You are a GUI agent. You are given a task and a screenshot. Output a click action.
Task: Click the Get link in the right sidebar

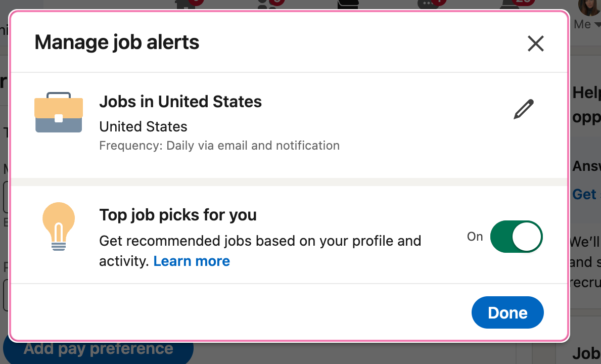tap(584, 194)
